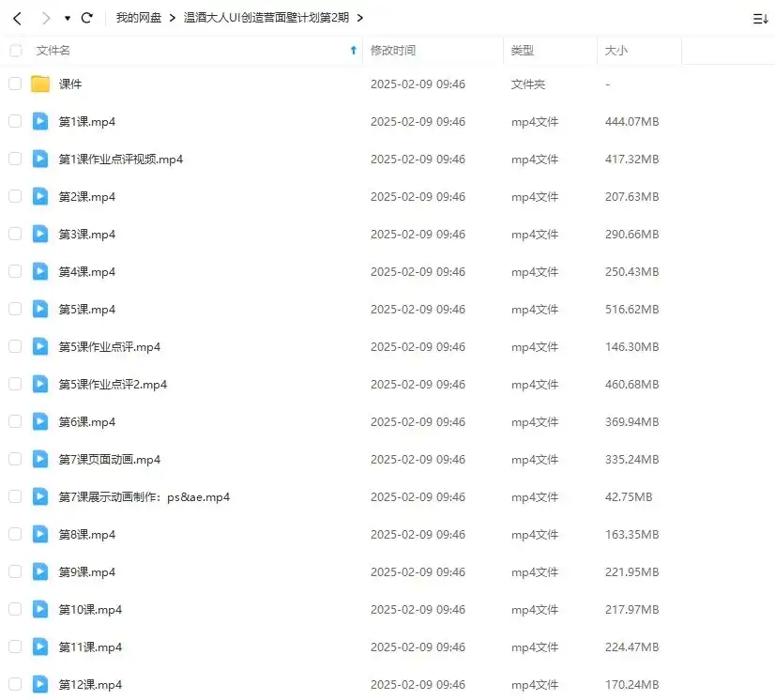Open the 课件 folder icon
Image resolution: width=775 pixels, height=700 pixels.
(39, 84)
